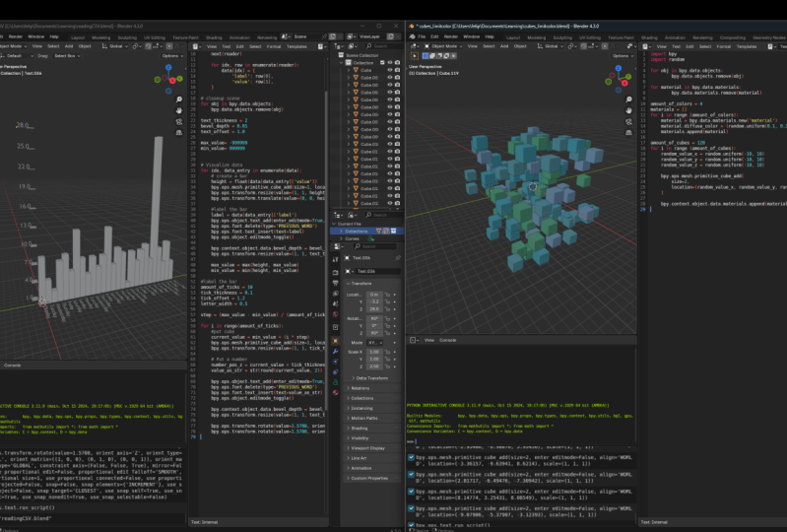
Task: Open the Add menu in cubes viewport header
Action: [504, 46]
